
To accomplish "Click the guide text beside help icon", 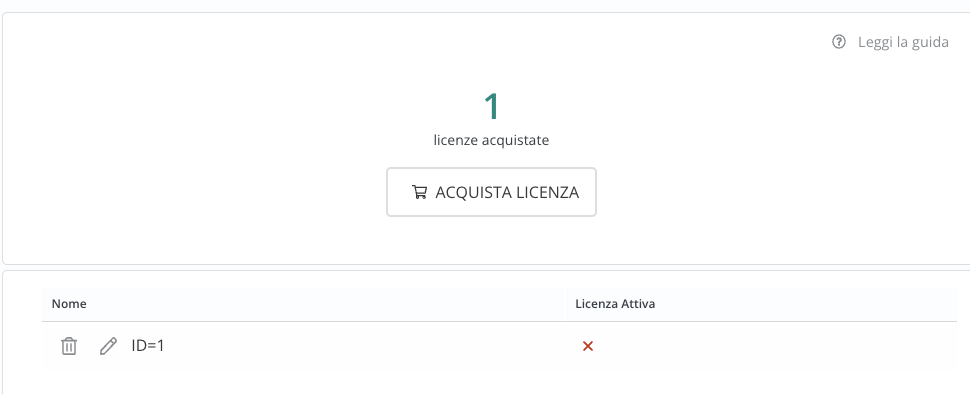I will pyautogui.click(x=903, y=42).
